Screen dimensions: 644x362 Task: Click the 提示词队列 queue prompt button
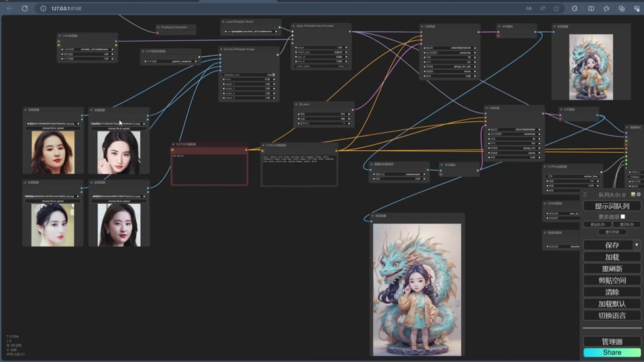pos(611,206)
